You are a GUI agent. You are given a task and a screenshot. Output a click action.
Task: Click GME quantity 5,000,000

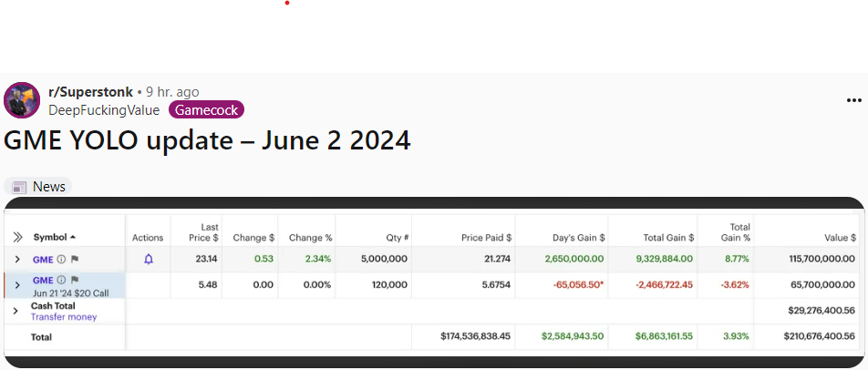pos(383,259)
